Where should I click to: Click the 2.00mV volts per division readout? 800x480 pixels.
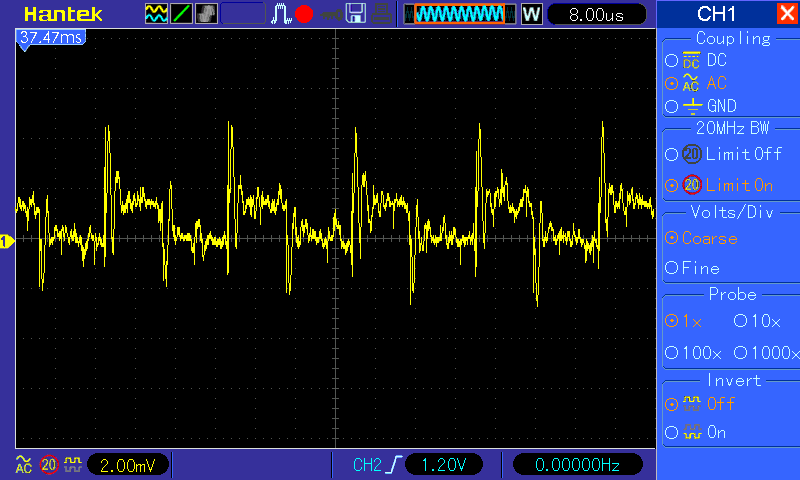tap(128, 465)
